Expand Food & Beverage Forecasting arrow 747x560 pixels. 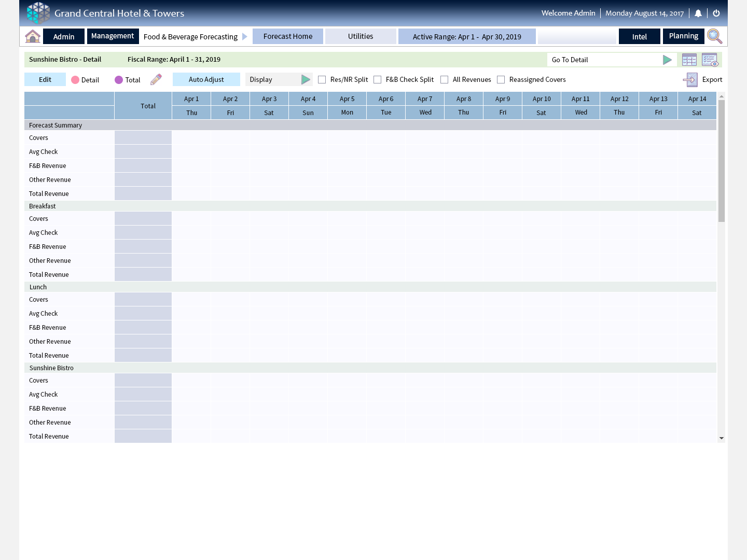[245, 37]
